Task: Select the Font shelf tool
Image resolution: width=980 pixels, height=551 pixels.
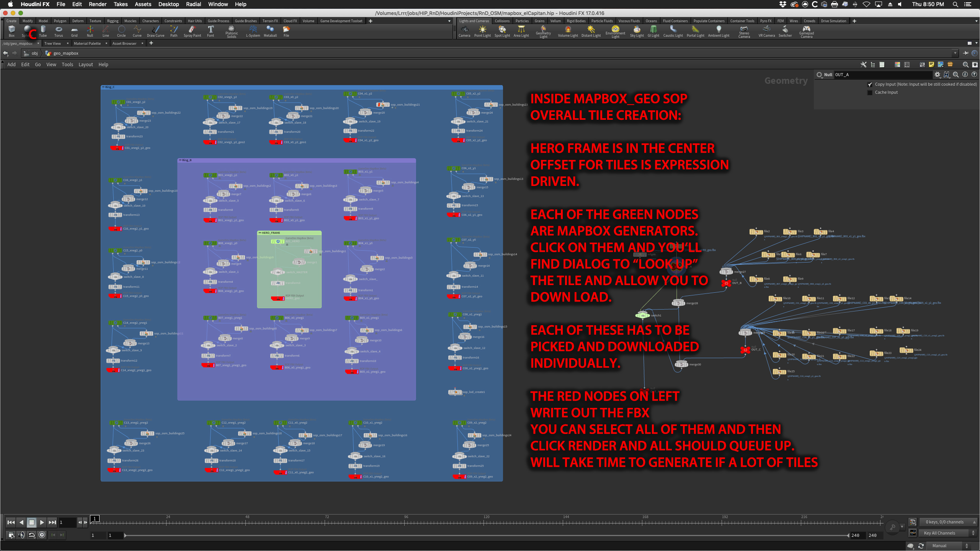Action: tap(211, 31)
